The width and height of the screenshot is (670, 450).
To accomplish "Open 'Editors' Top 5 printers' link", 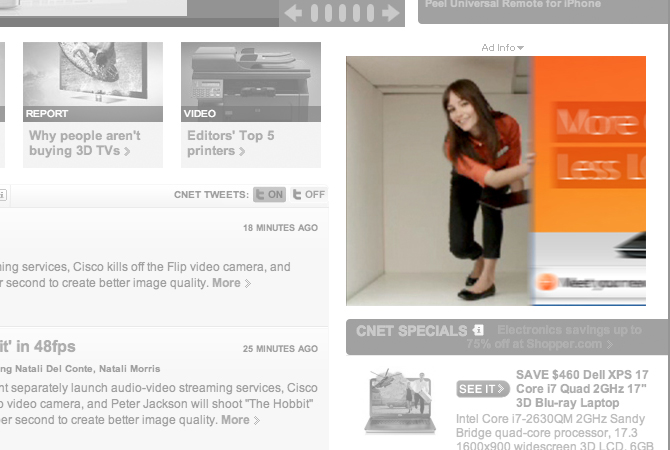I will [x=230, y=143].
